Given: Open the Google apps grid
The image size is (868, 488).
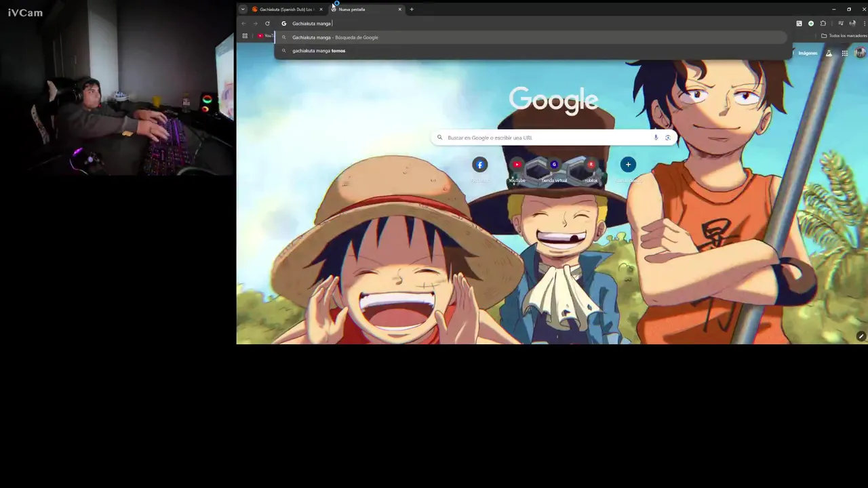Looking at the screenshot, I should point(845,53).
